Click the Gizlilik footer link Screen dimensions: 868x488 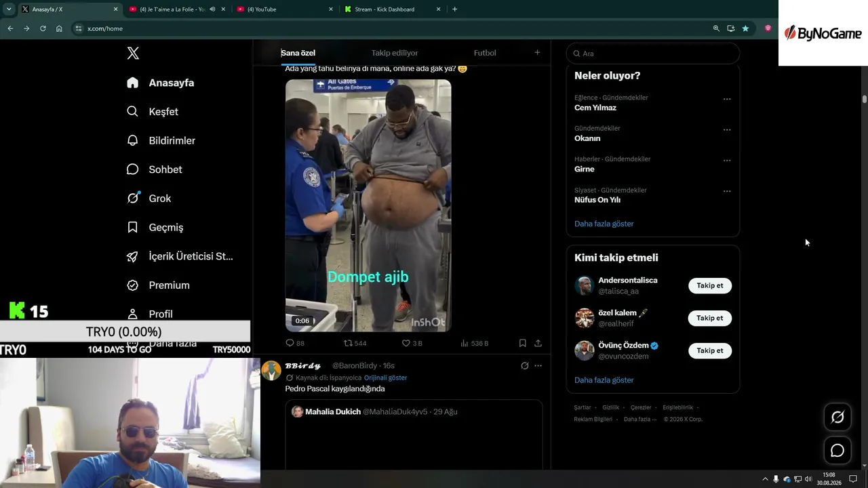click(611, 407)
